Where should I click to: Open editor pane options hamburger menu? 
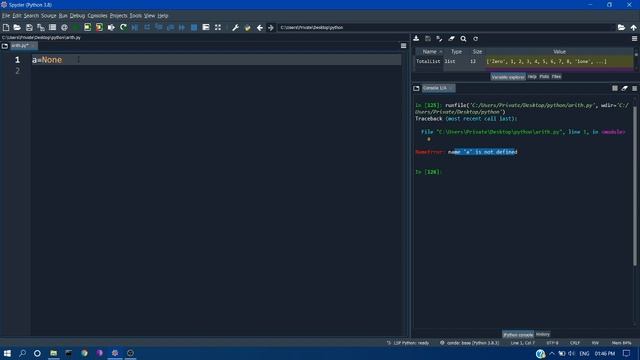pyautogui.click(x=403, y=46)
